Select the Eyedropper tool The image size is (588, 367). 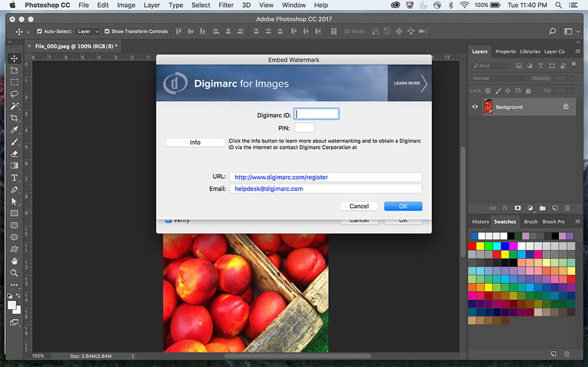click(14, 130)
